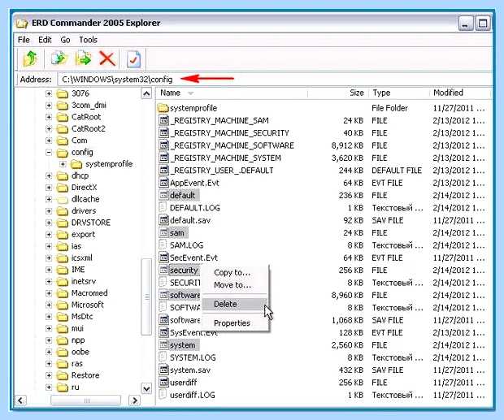Expand the DirectX folder node
The width and height of the screenshot is (504, 420).
click(49, 188)
